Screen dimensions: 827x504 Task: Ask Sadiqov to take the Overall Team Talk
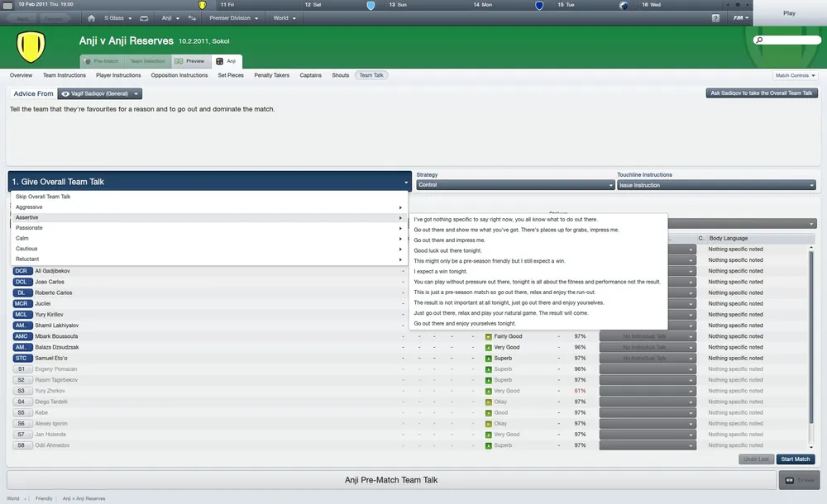pos(762,93)
